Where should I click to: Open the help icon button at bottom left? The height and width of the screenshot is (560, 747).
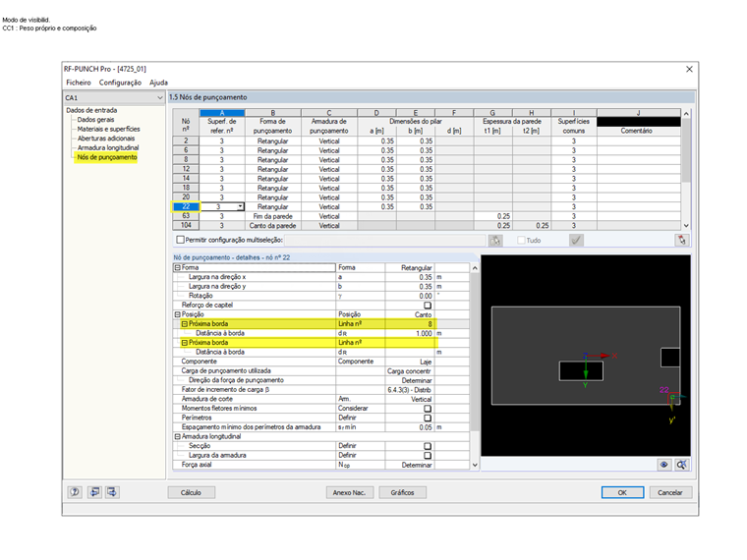pyautogui.click(x=75, y=492)
